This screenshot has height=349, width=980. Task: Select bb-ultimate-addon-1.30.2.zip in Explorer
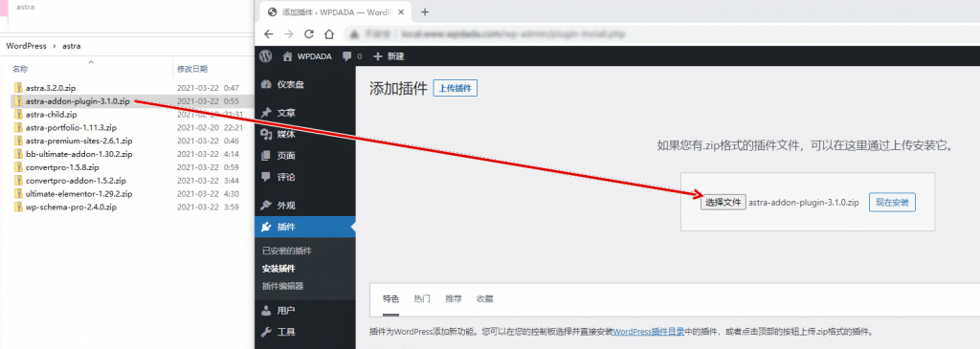78,154
